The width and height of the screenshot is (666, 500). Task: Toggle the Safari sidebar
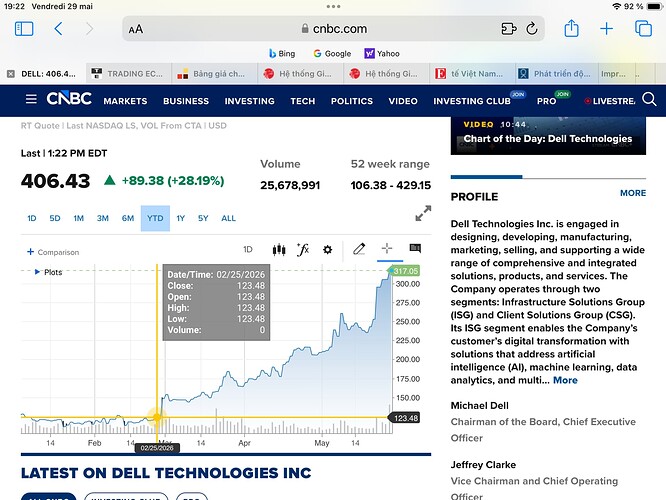pos(24,28)
